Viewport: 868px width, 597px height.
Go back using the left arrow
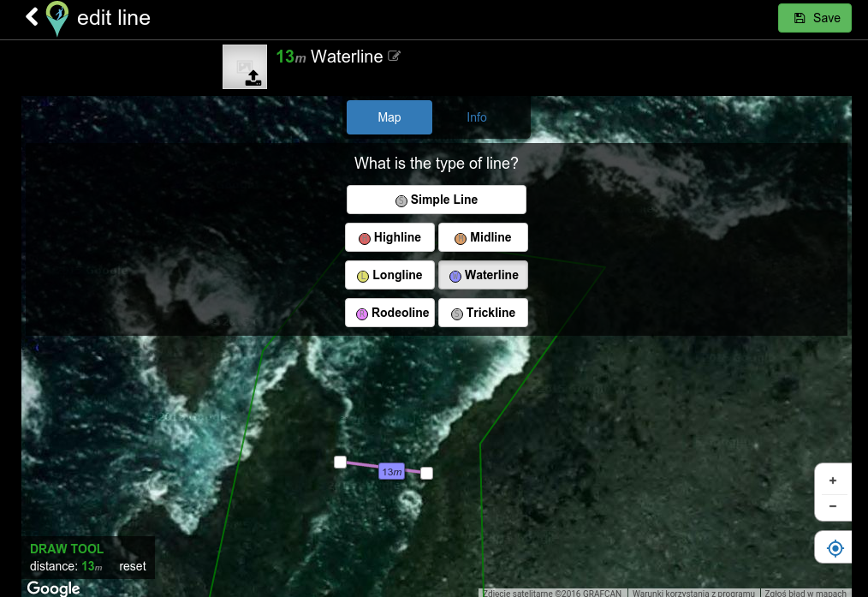point(33,16)
